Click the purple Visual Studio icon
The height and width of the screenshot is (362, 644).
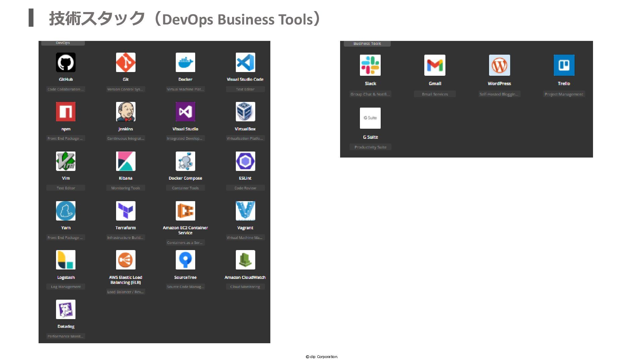185,112
